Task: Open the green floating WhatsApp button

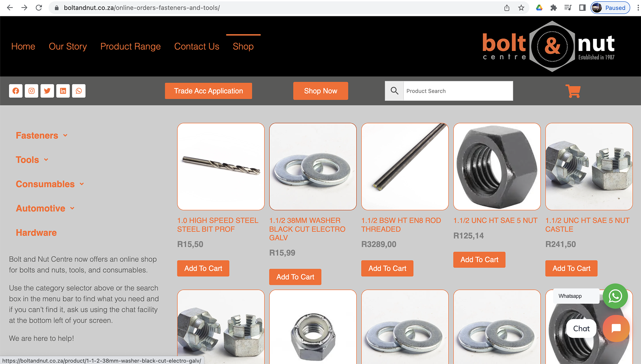Action: [615, 296]
